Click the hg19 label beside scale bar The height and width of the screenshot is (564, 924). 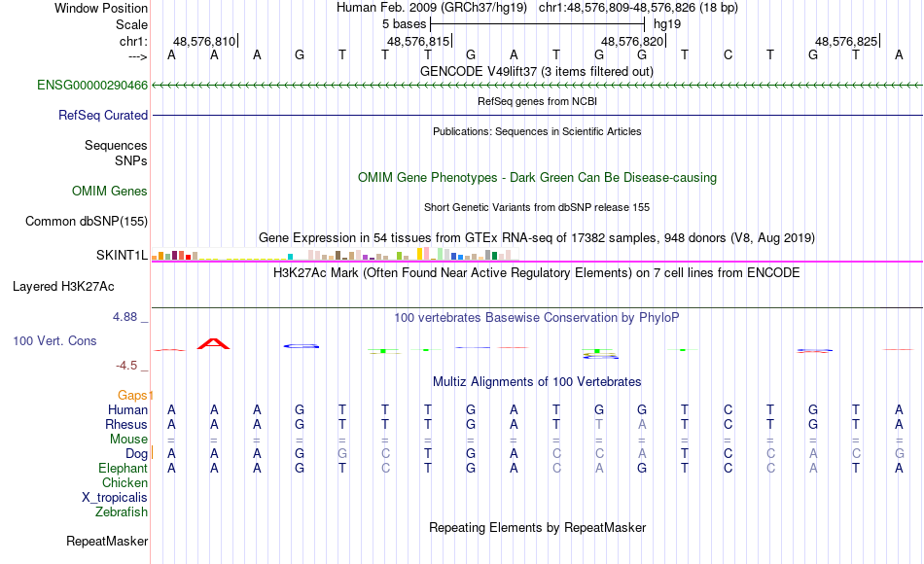point(667,24)
